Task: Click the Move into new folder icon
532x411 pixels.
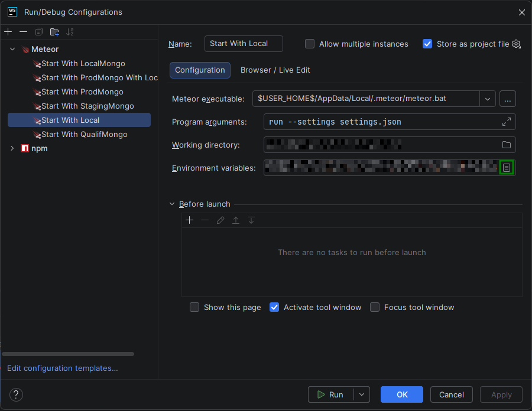Action: 54,32
